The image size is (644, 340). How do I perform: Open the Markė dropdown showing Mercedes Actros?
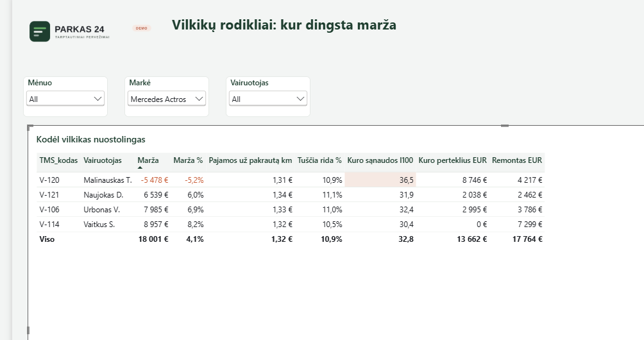point(166,99)
